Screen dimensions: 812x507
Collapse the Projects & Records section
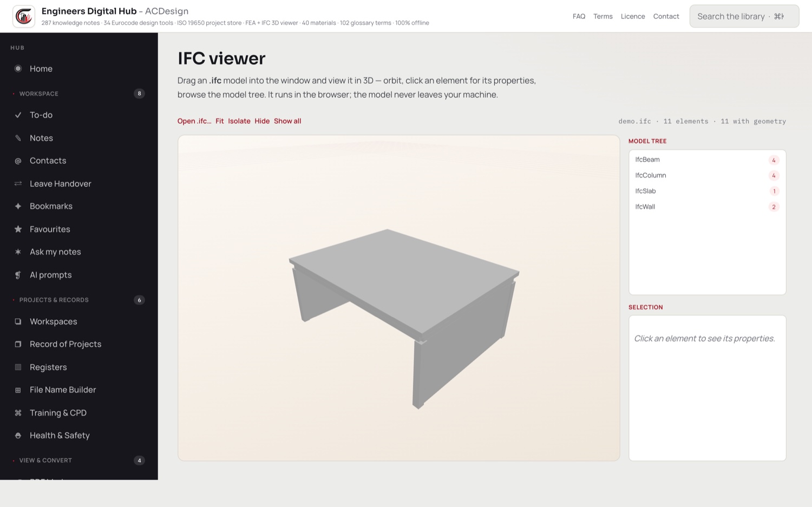[79, 300]
